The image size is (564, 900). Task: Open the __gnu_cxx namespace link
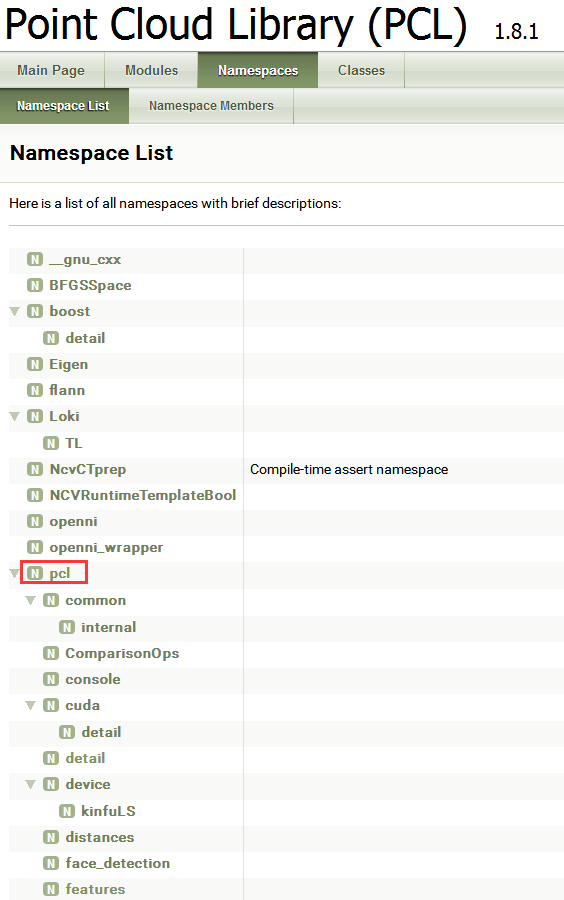85,259
